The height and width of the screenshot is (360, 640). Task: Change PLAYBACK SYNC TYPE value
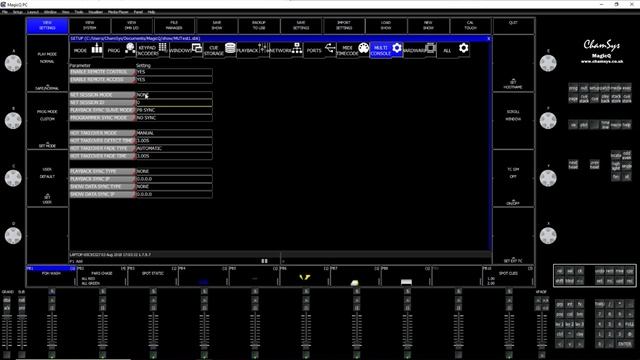[x=174, y=171]
